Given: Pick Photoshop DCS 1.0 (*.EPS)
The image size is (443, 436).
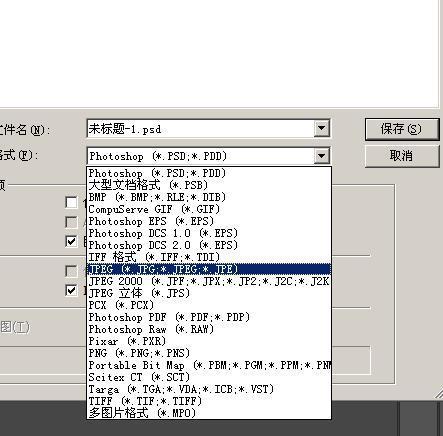Looking at the screenshot, I should coord(209,233).
